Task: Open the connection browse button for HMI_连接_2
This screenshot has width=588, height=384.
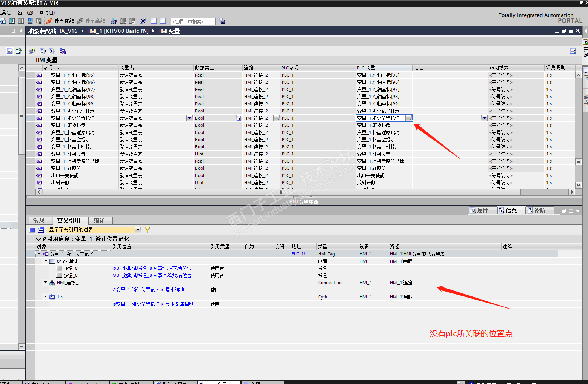Action: pyautogui.click(x=277, y=118)
